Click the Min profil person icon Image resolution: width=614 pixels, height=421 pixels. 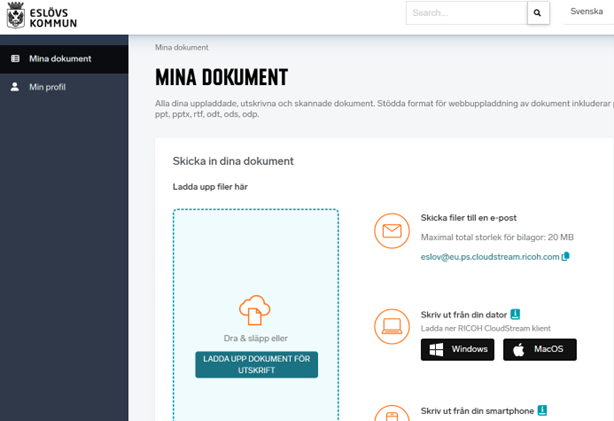pos(15,87)
